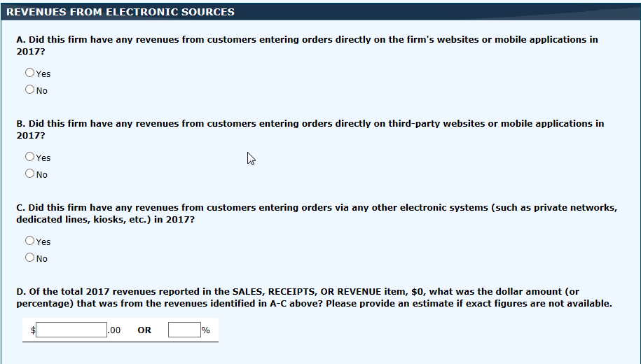This screenshot has width=641, height=364.
Task: Click the bold OR label between inputs
Action: [144, 330]
